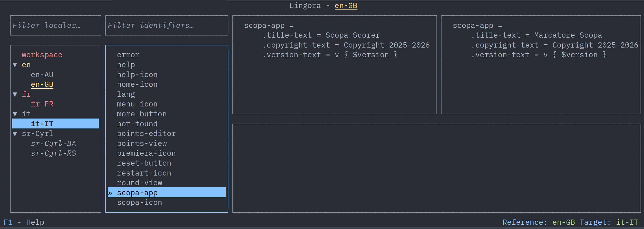Select the menu-icon identifier
This screenshot has height=229, width=644.
pyautogui.click(x=137, y=104)
